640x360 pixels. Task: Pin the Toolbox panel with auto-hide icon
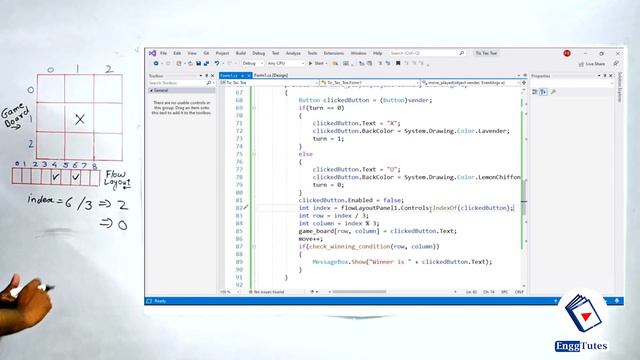[207, 76]
